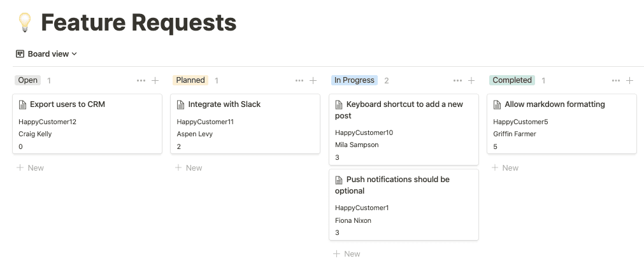Click the plus icon in Completed column
Viewport: 644px width, 270px height.
tap(630, 81)
